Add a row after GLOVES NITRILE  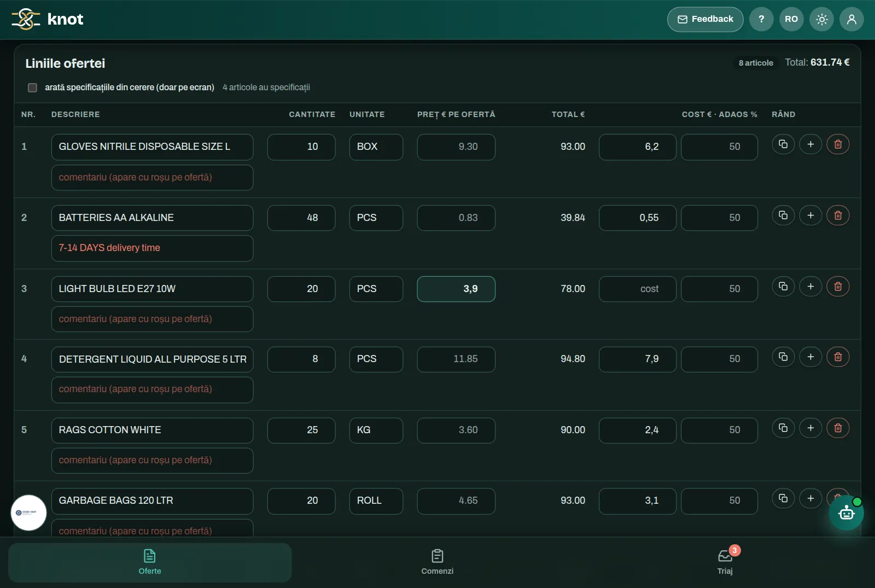810,144
